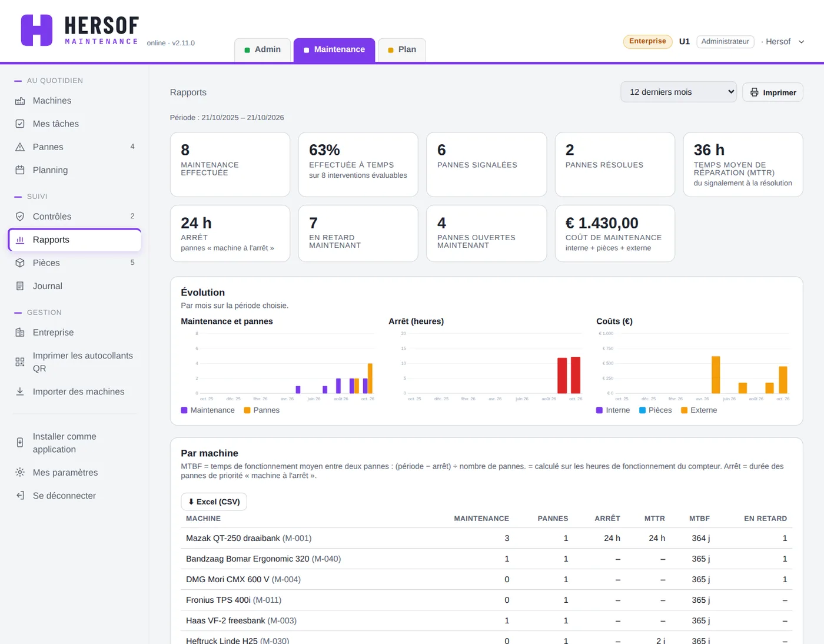The image size is (824, 644).
Task: Download the Excel (CSV) export
Action: [x=214, y=502]
